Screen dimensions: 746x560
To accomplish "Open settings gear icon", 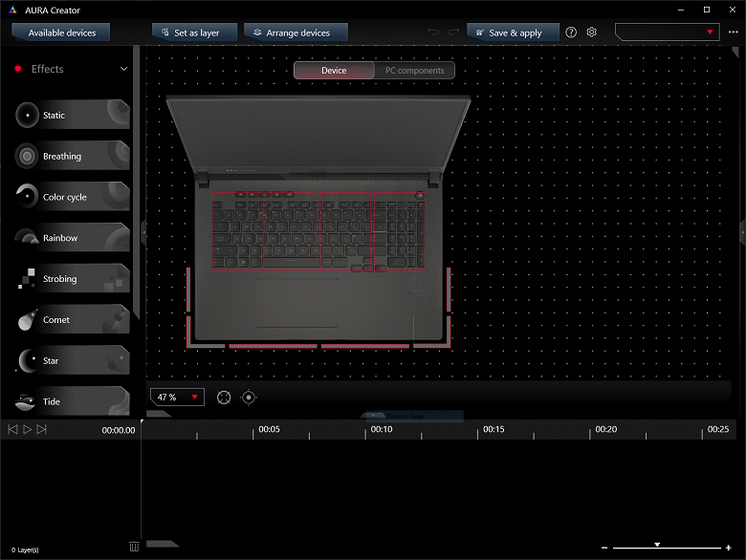I will coord(591,32).
